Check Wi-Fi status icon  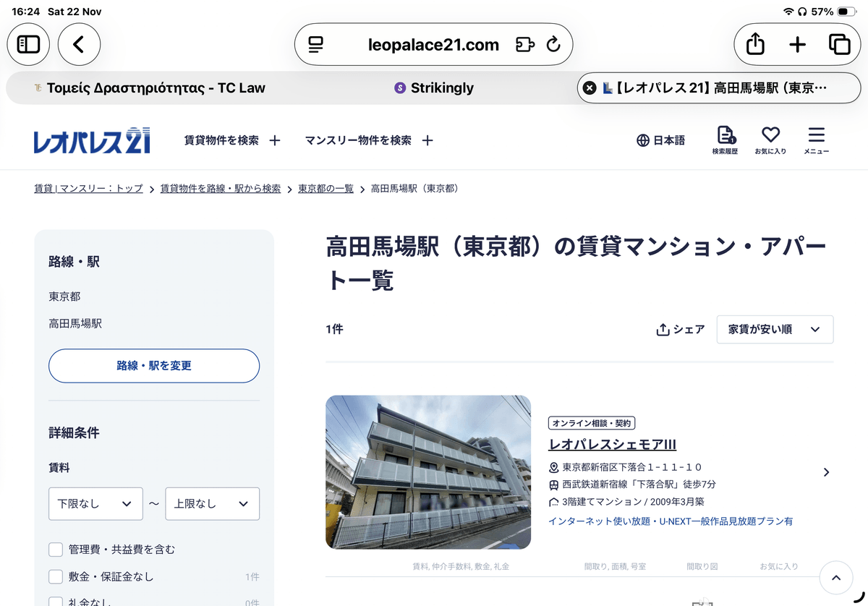[788, 12]
